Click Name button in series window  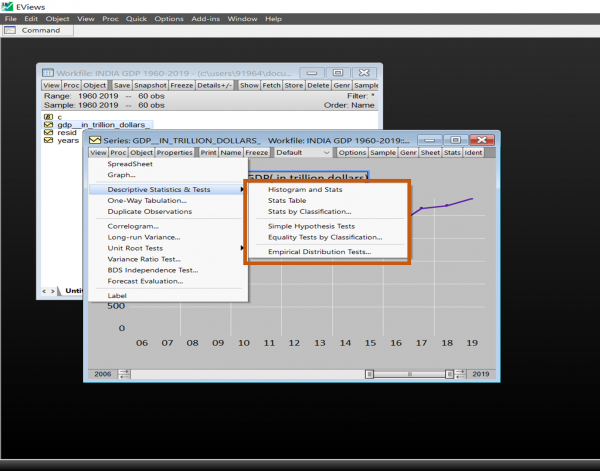coord(231,152)
